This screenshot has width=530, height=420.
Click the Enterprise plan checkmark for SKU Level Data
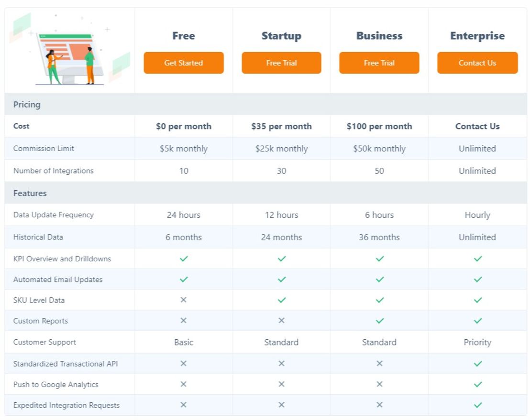click(x=477, y=300)
